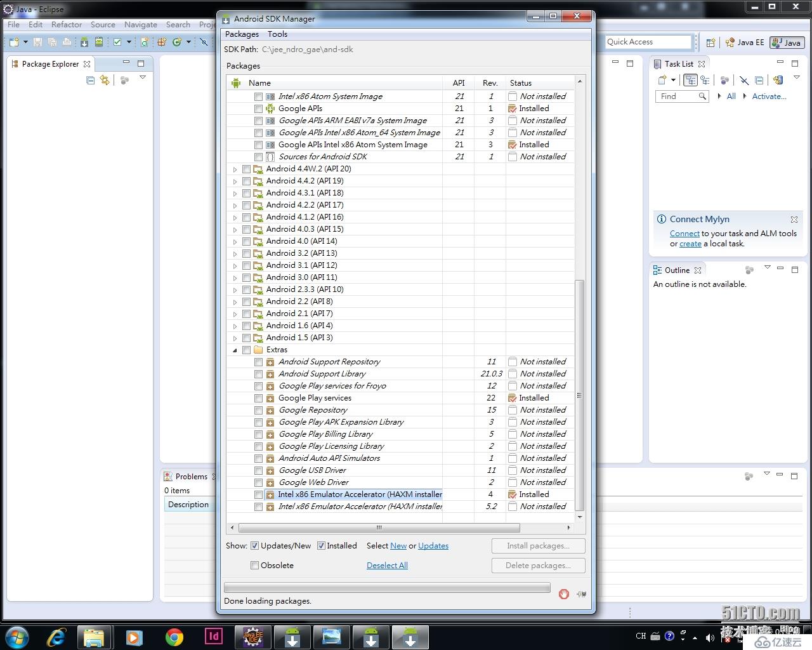Toggle Link with Editor in Package Explorer

pos(105,80)
